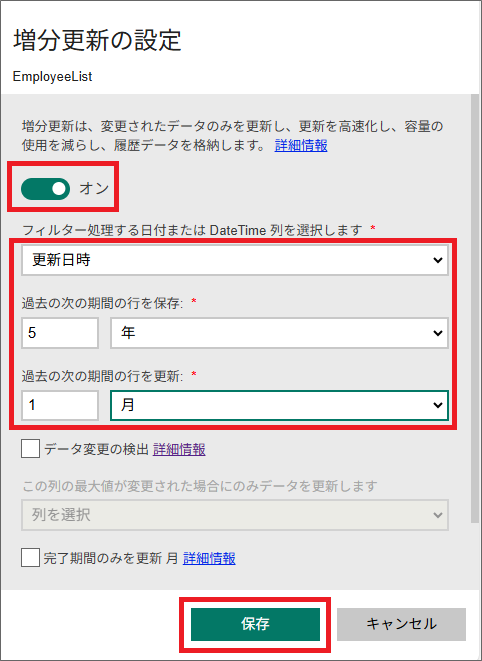Click the EmployeeList table name text
The width and height of the screenshot is (482, 661).
[52, 76]
